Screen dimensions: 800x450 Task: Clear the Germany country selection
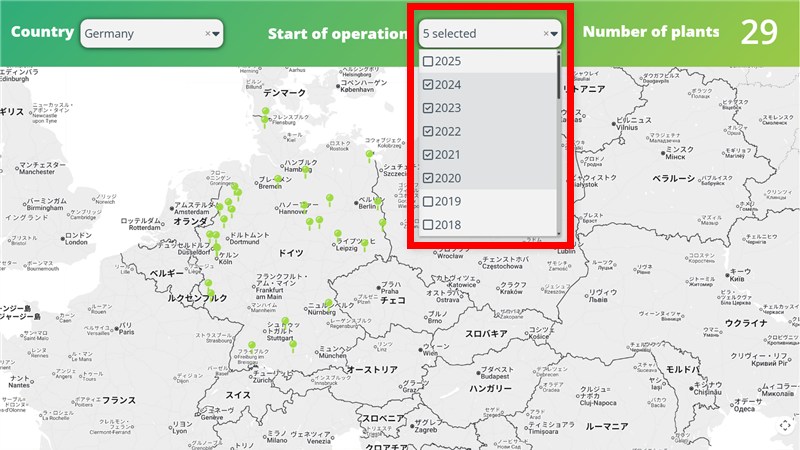208,33
